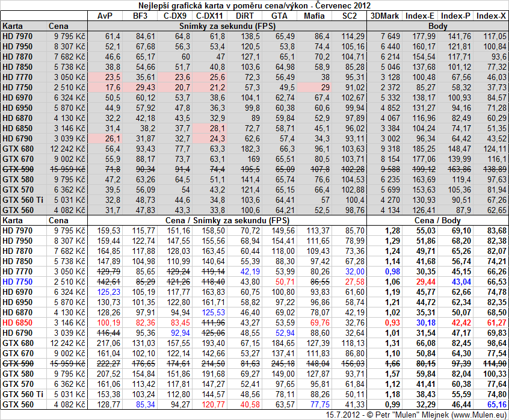Click blue AvP ratio 125,23

click(109, 292)
